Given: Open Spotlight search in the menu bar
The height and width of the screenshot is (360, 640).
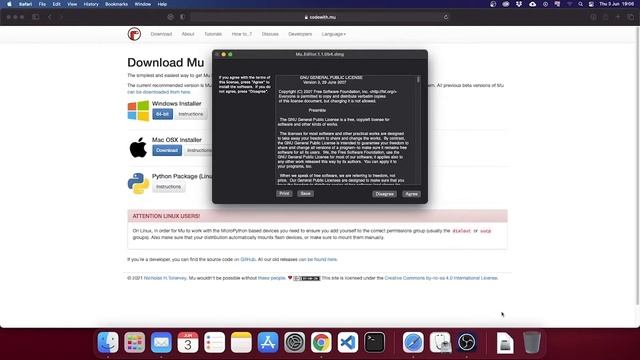Looking at the screenshot, I should (580, 4).
